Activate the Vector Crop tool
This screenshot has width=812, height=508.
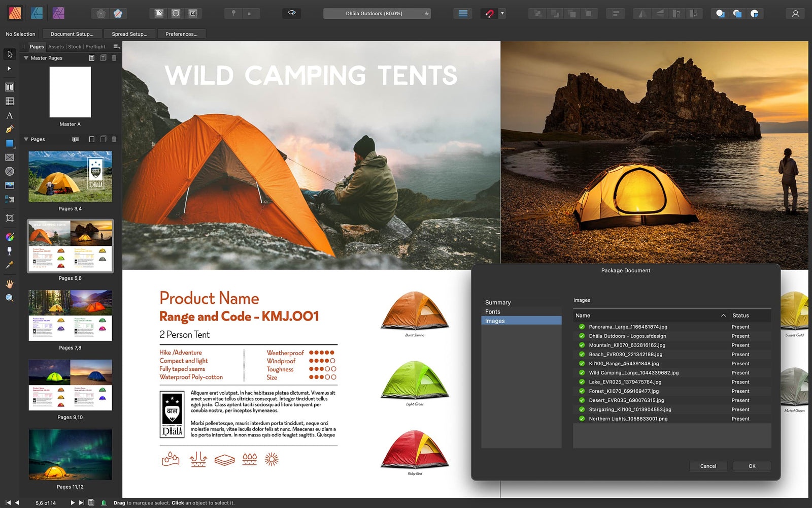coord(10,218)
